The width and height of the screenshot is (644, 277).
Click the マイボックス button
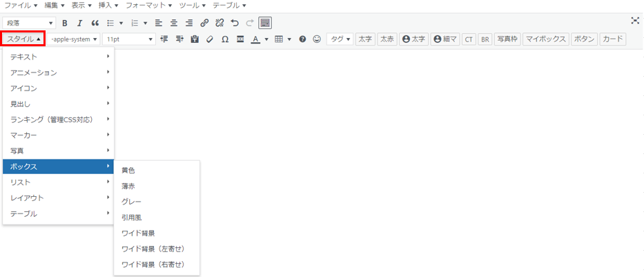pyautogui.click(x=545, y=39)
